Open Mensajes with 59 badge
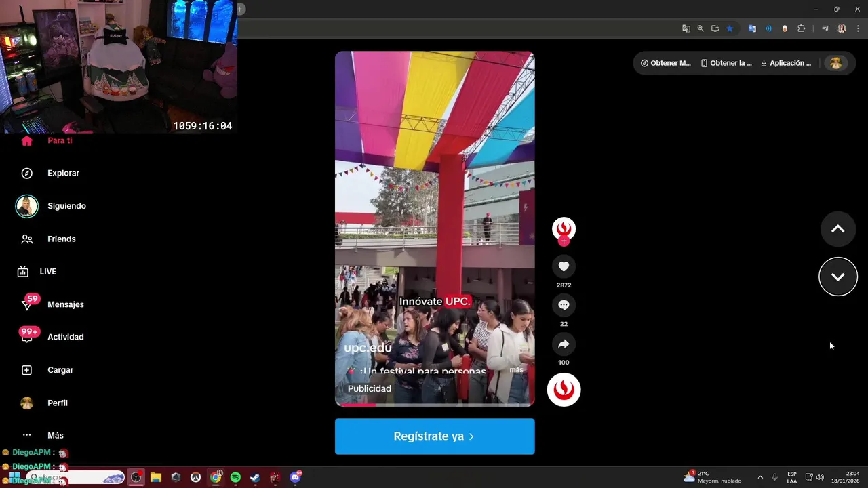 52,304
